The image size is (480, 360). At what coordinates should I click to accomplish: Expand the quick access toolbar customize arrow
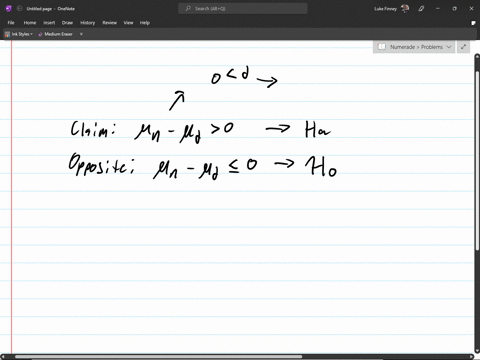pyautogui.click(x=81, y=34)
